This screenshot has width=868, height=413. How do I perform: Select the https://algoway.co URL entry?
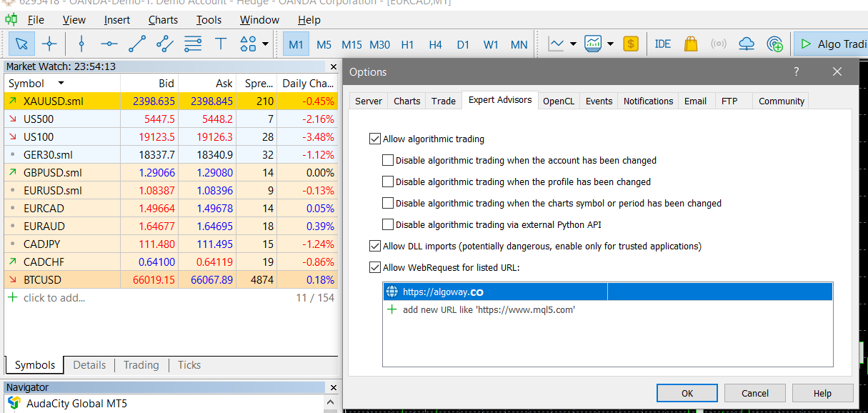[x=608, y=292]
